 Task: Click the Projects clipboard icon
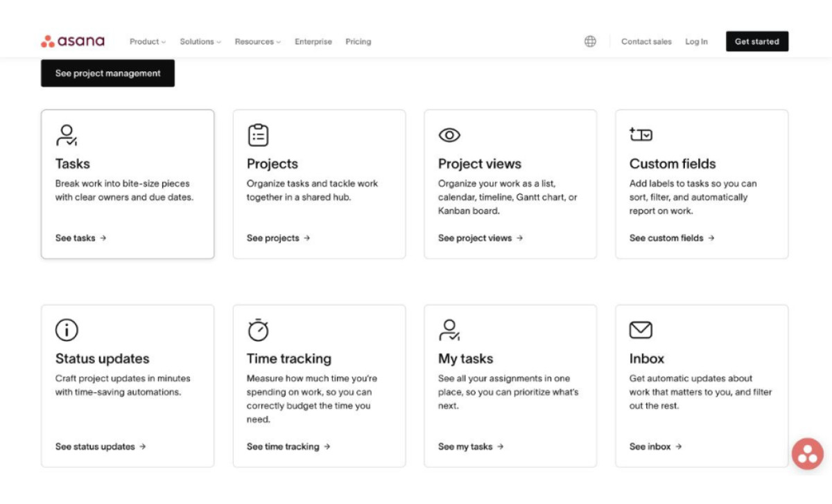pyautogui.click(x=257, y=134)
